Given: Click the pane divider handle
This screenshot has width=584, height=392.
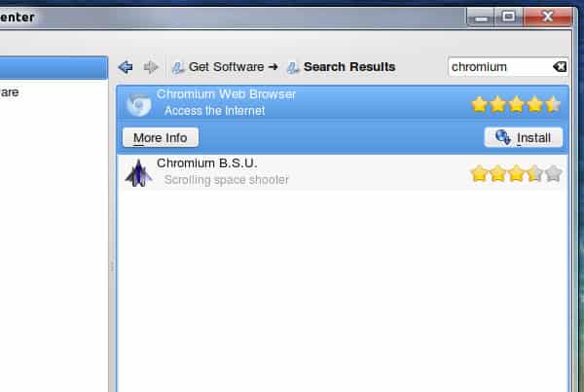Looking at the screenshot, I should 112,267.
